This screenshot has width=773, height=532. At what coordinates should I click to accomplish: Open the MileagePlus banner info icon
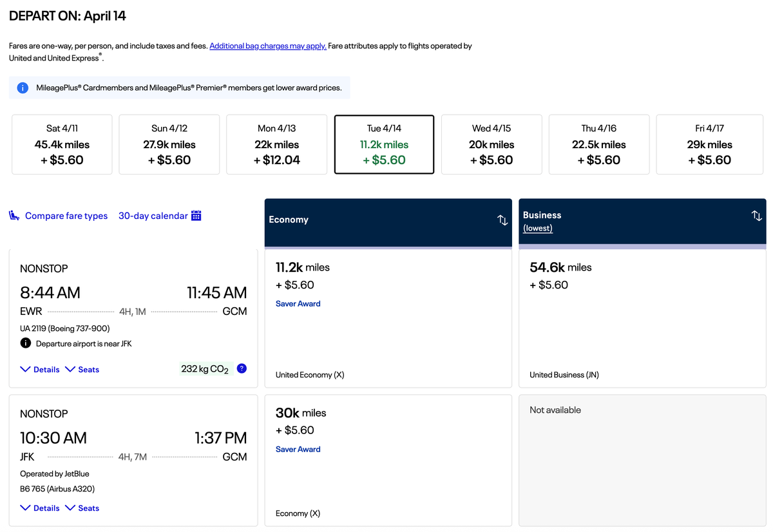pos(23,87)
